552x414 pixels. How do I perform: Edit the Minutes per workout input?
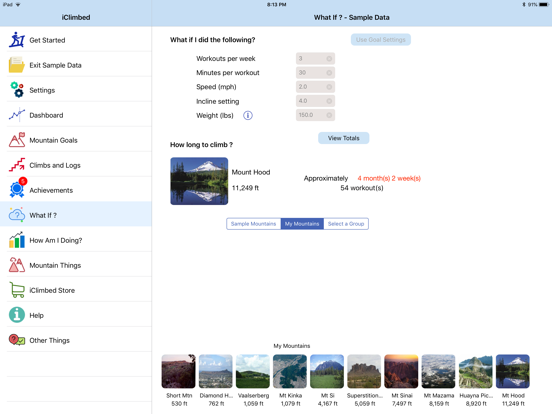(x=315, y=73)
